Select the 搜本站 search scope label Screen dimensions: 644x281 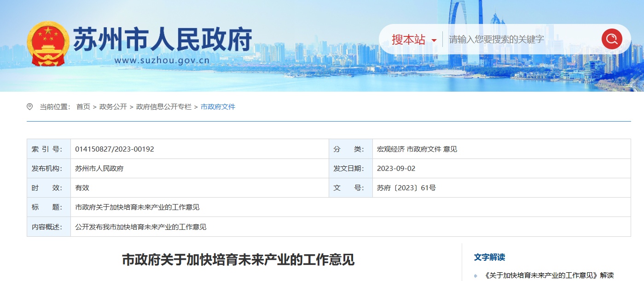click(408, 40)
